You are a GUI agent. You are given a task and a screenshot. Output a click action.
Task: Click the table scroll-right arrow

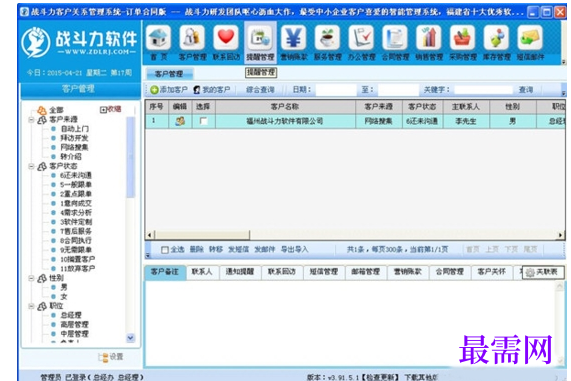tap(561, 235)
